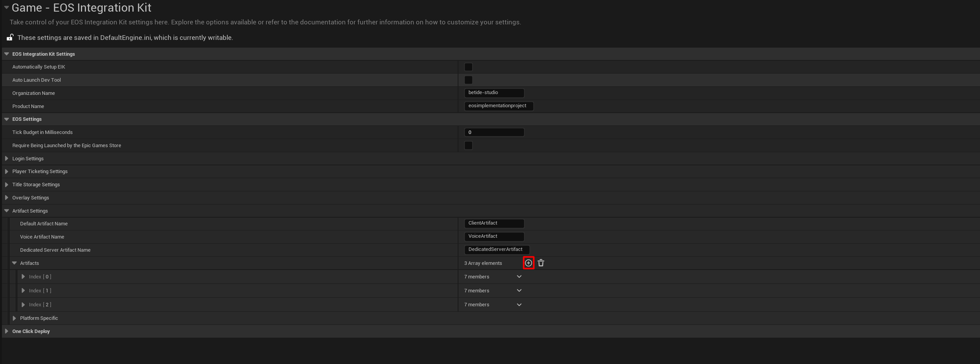Expand Player Ticketing Settings
This screenshot has height=364, width=980.
(x=7, y=171)
